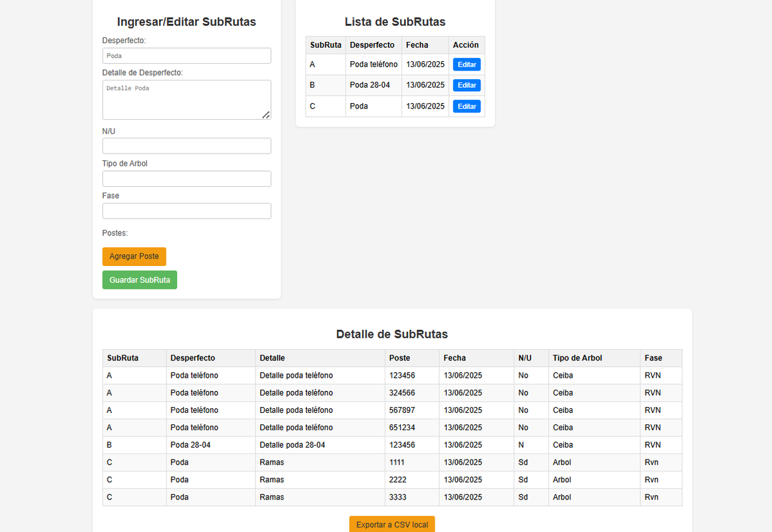Click the Desperfecto input field
Viewport: 772px width, 532px height.
tap(186, 56)
